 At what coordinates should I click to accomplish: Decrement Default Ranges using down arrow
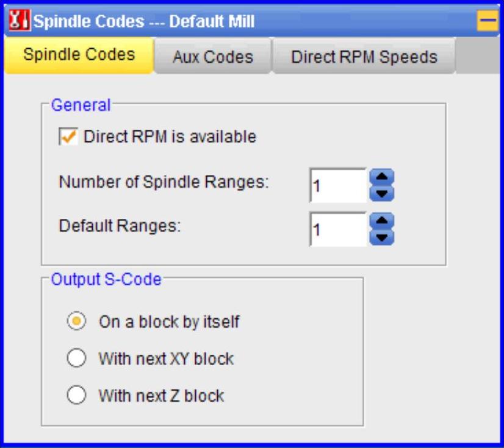point(382,236)
